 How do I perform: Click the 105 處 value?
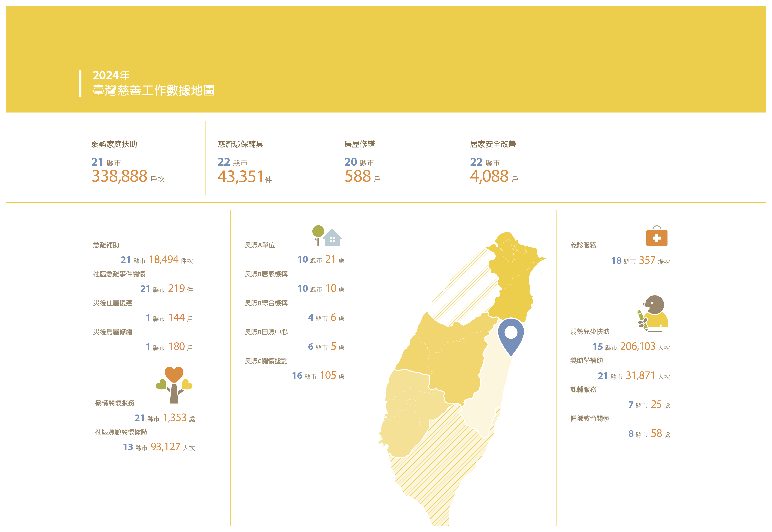[x=332, y=375]
